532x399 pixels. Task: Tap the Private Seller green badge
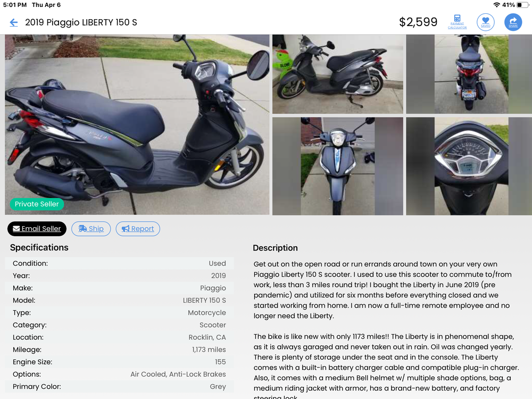pos(37,204)
